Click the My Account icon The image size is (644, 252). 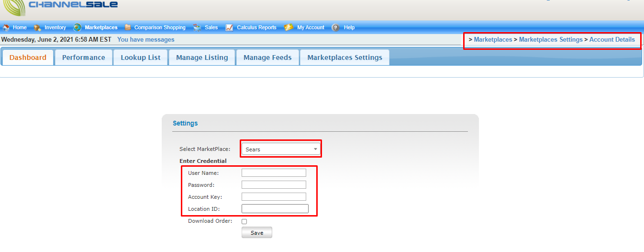tap(289, 28)
